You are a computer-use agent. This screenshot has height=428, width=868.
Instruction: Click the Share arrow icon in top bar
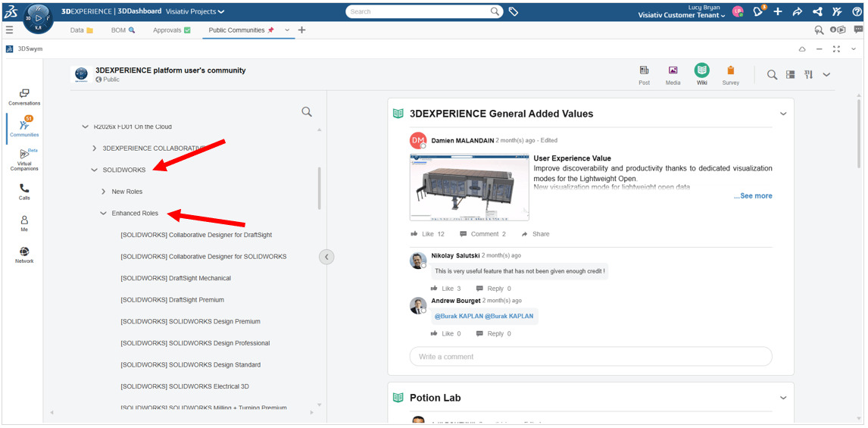point(797,11)
